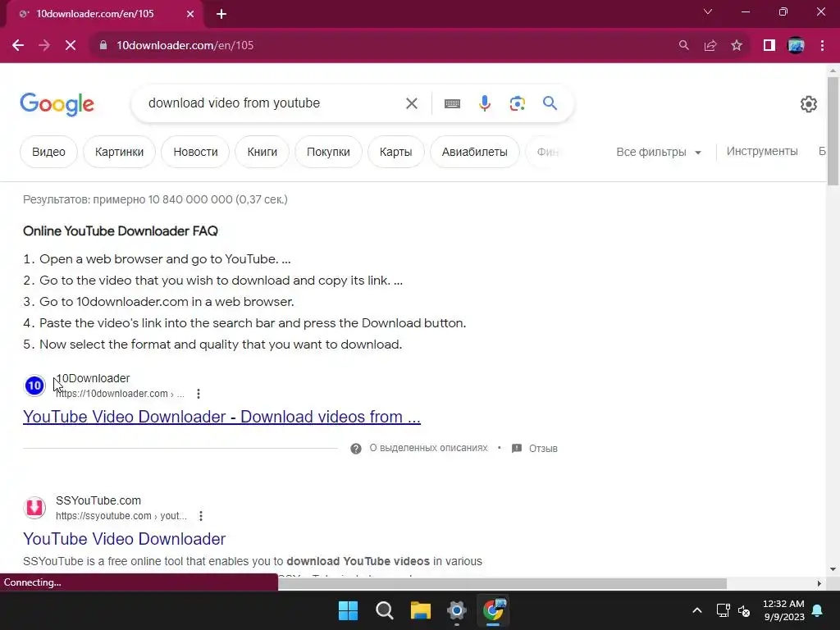This screenshot has width=840, height=630.
Task: Open Chrome three-dot menu
Action: [822, 46]
